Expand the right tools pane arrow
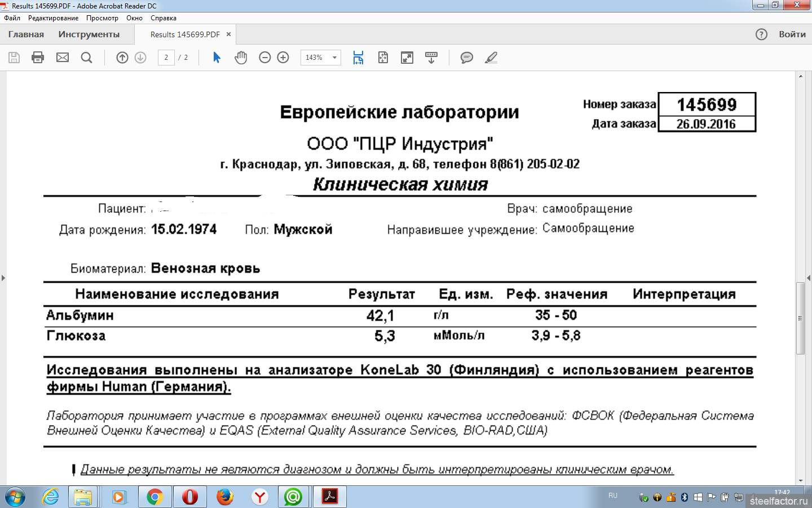Viewport: 812px width, 508px height. coord(809,278)
